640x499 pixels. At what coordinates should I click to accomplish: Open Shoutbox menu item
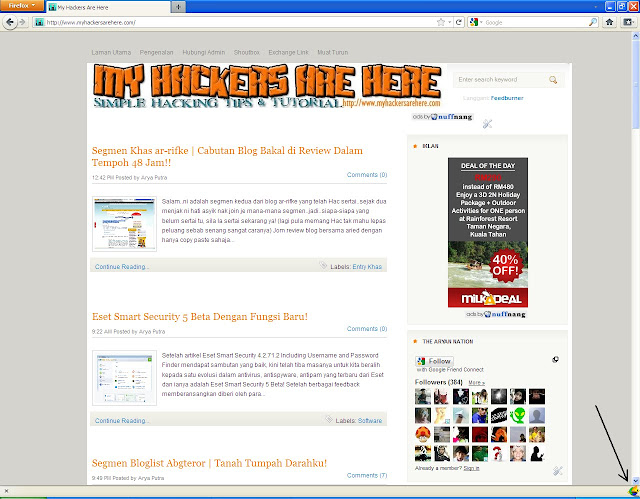click(x=247, y=52)
